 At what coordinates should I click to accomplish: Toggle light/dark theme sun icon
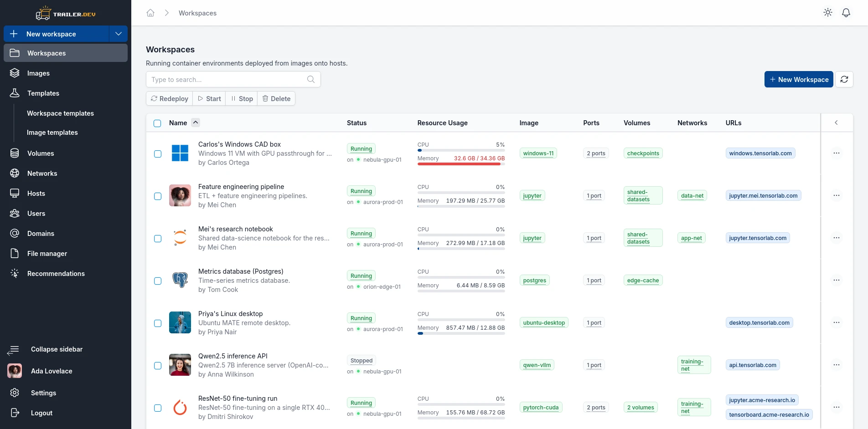pos(828,13)
